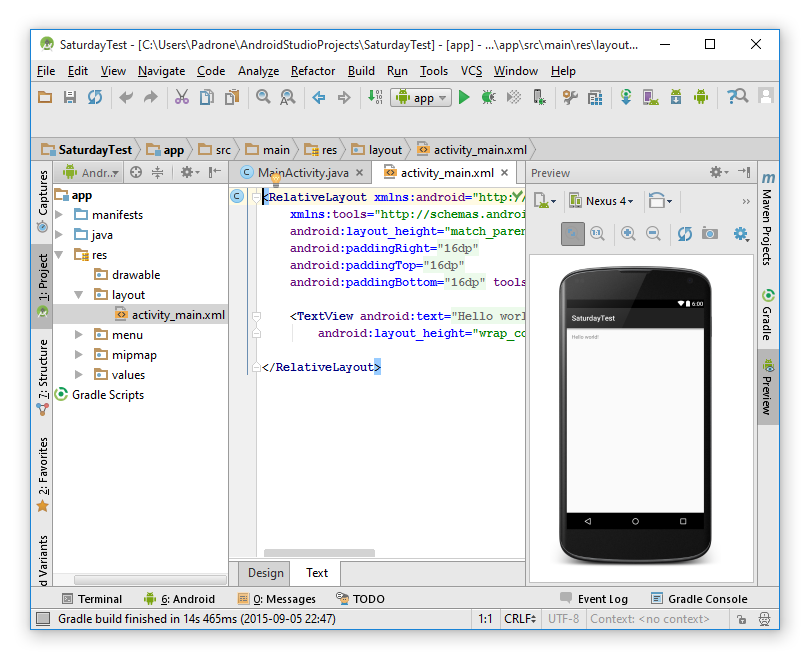Open the SDK Manager icon
This screenshot has width=810, height=657.
click(x=676, y=97)
